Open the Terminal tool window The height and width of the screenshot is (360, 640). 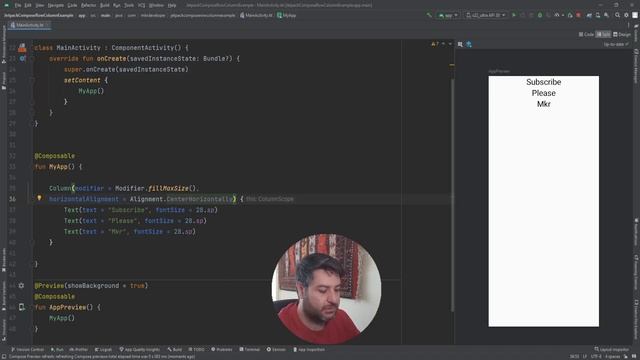coord(249,349)
